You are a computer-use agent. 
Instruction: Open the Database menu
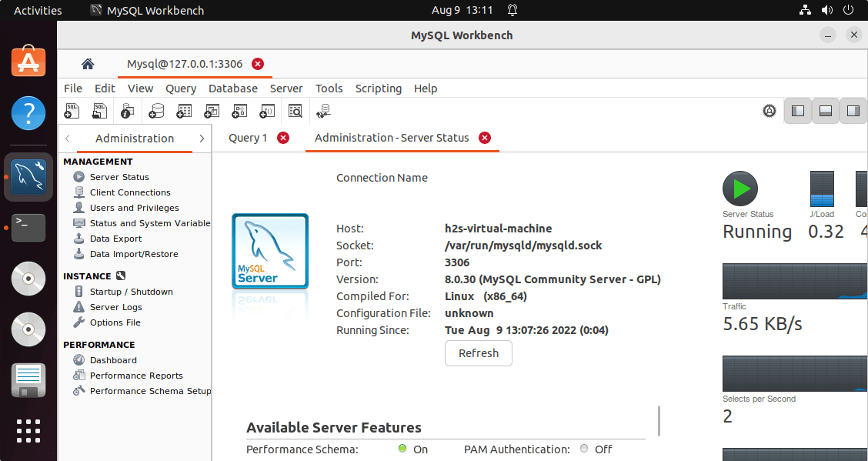click(x=232, y=89)
